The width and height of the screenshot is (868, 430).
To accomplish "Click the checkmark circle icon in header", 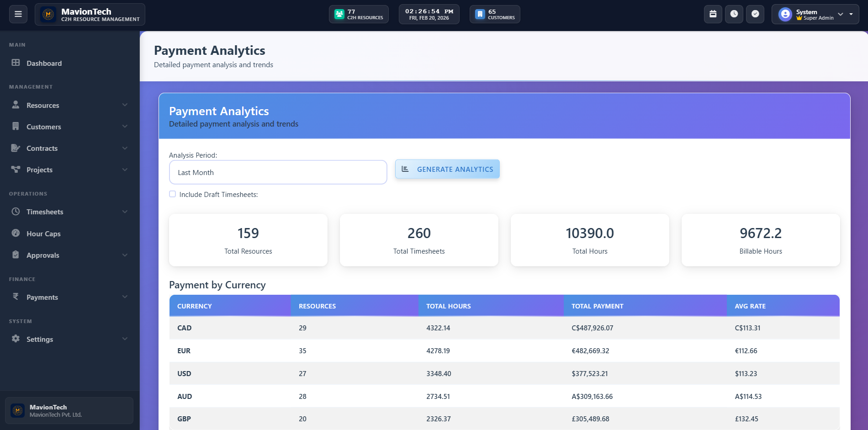I will 755,14.
